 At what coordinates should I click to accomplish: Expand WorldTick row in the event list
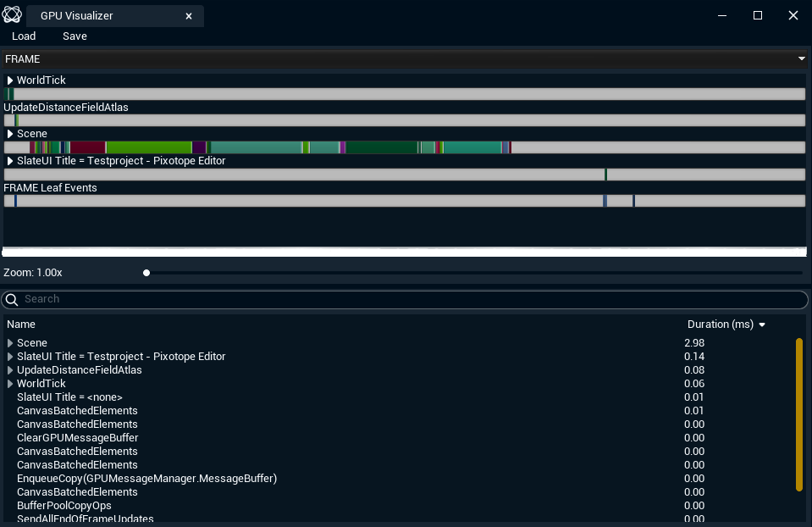pyautogui.click(x=10, y=384)
